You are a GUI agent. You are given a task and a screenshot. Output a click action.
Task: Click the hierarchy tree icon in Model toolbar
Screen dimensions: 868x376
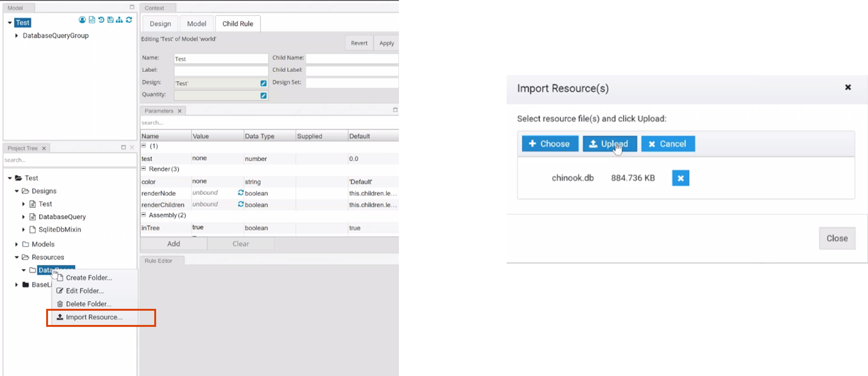coord(119,20)
